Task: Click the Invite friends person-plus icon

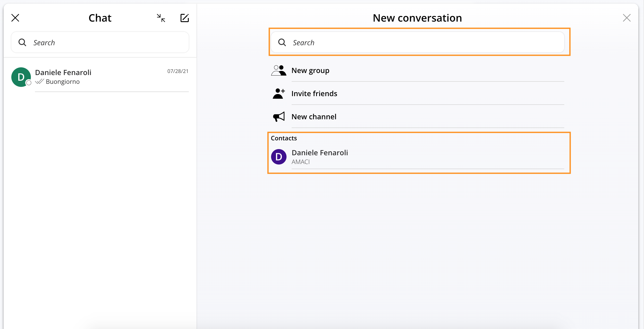Action: 279,94
